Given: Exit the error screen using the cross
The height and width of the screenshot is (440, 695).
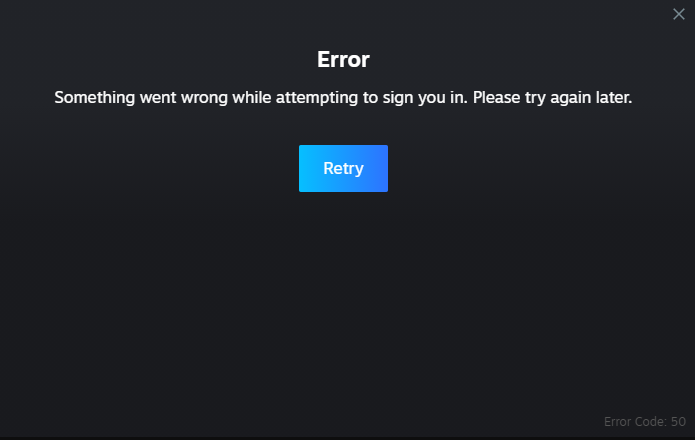Looking at the screenshot, I should [679, 14].
